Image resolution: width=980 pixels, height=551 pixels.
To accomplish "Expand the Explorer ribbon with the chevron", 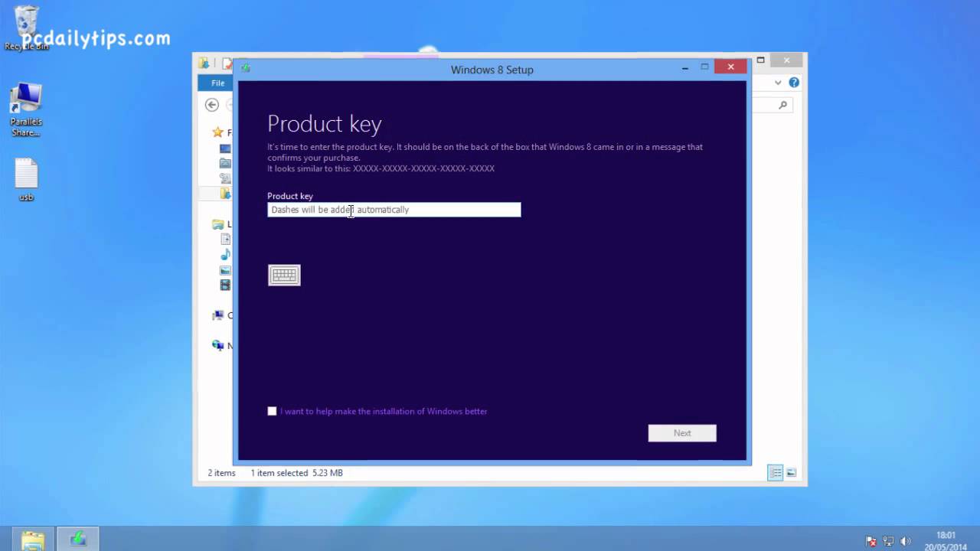I will point(778,83).
